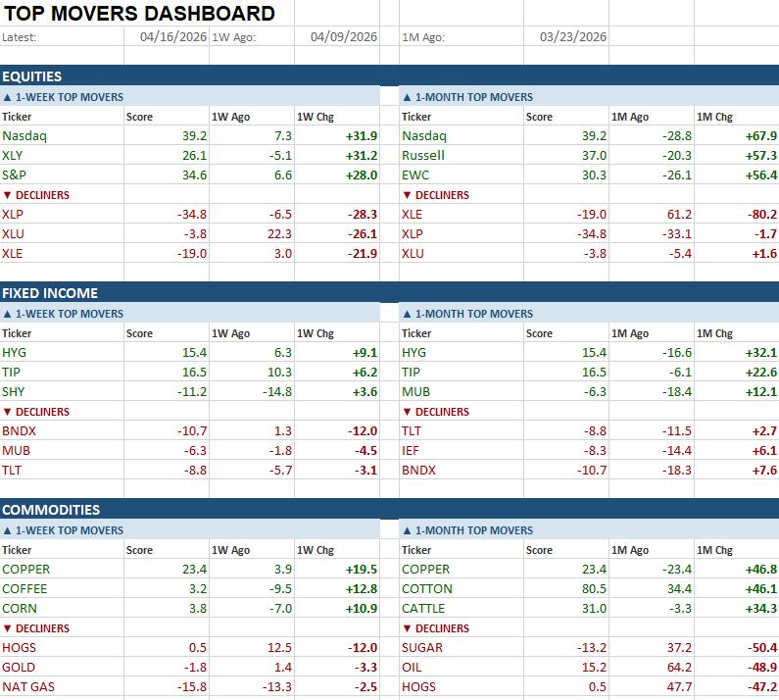This screenshot has height=700, width=779.
Task: Select Equities 1-MONTH TOP MOVERS subheader
Action: [589, 97]
